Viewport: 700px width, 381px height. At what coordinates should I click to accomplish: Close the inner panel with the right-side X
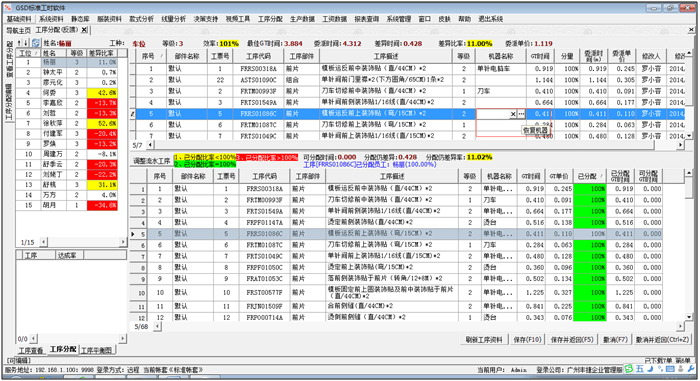click(x=691, y=30)
